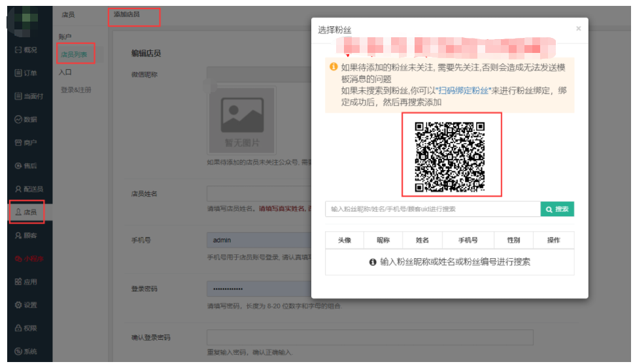Open the 设置 settings gear icon
Viewport: 633px width, 364px height.
[x=18, y=305]
